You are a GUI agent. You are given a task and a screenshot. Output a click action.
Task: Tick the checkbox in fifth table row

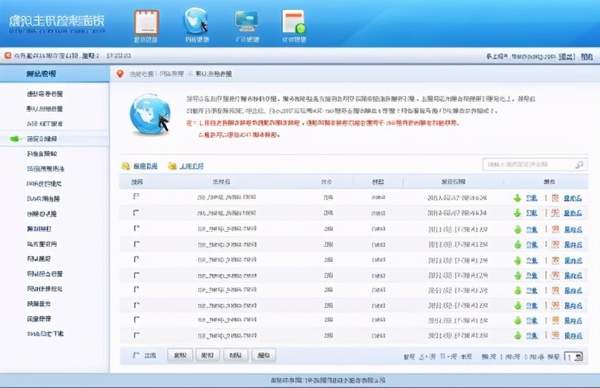[137, 259]
